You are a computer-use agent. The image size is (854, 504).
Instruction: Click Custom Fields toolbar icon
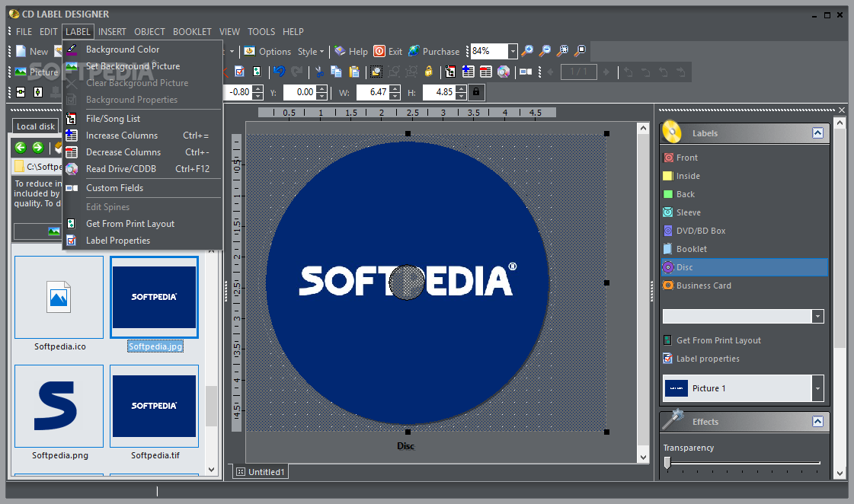526,72
